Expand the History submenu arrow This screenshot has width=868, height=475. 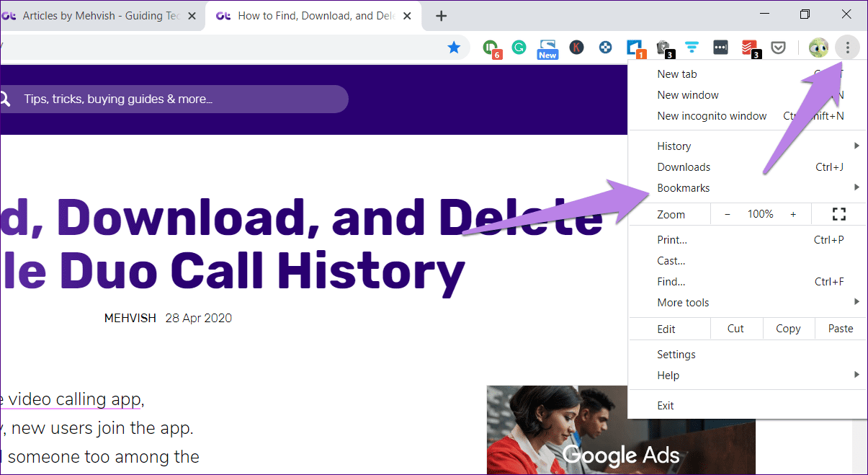(x=856, y=146)
